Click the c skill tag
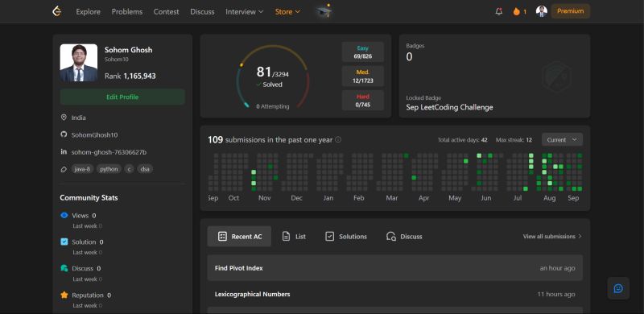The height and width of the screenshot is (314, 644). coord(129,169)
